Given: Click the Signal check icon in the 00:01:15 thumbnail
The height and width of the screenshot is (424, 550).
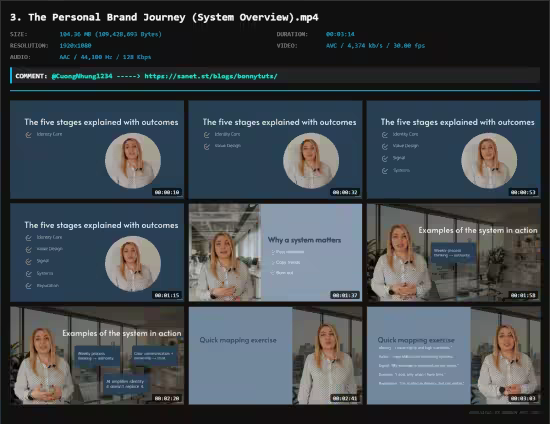Looking at the screenshot, I should (x=28, y=262).
